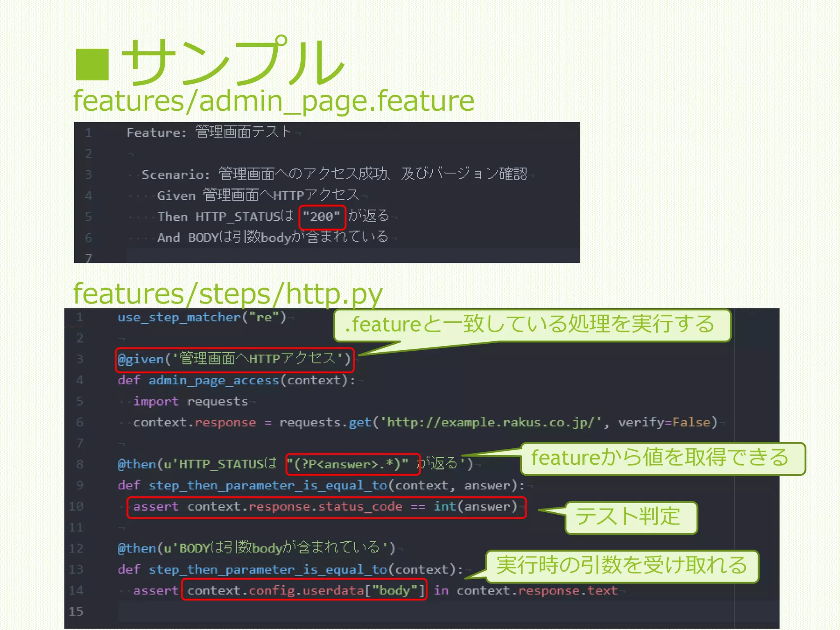This screenshot has width=840, height=630.
Task: Click '@then(u'BODYは引数bodyが含まれている')' decorator
Action: pyautogui.click(x=256, y=548)
